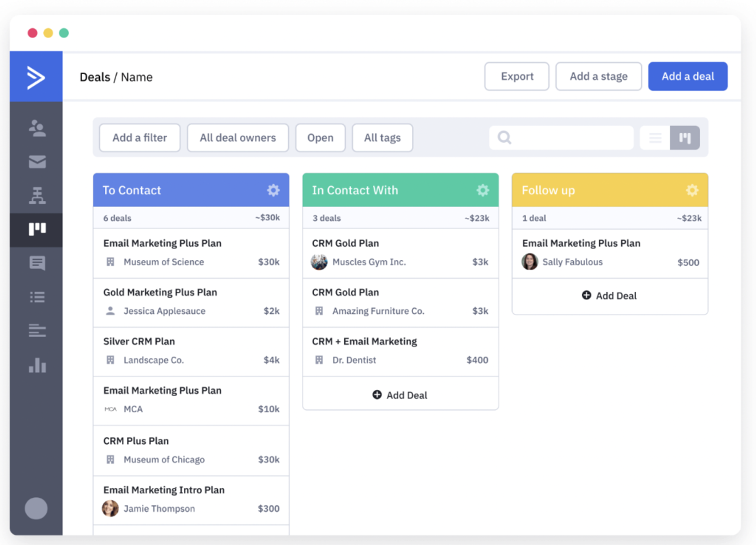Click the Add a deal button
The image size is (756, 545).
(x=687, y=76)
